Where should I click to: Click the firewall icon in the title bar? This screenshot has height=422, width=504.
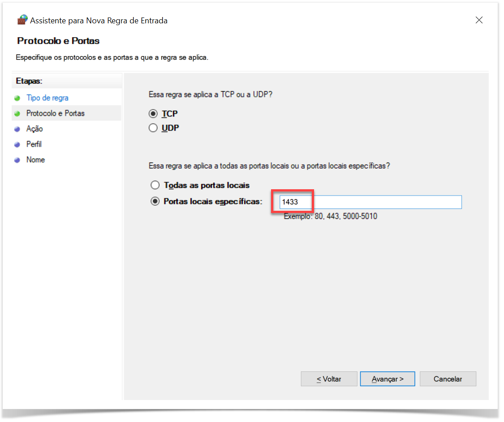pos(22,20)
